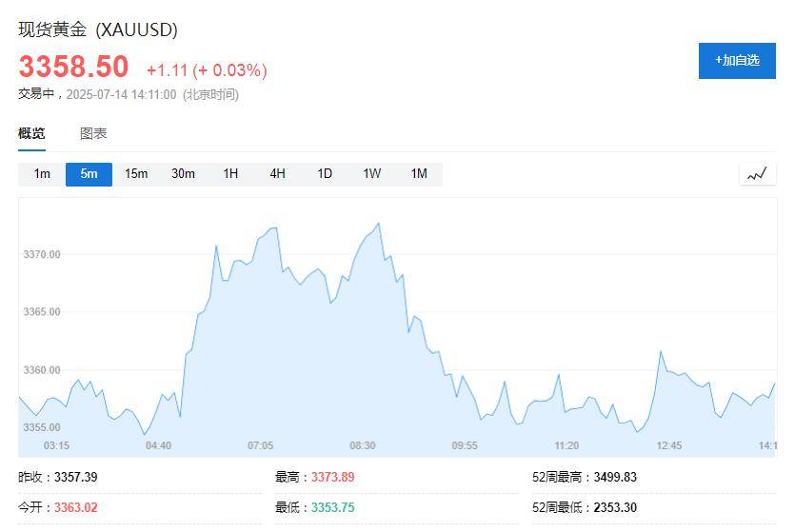
Task: Show the 1M monthly chart
Action: point(419,174)
